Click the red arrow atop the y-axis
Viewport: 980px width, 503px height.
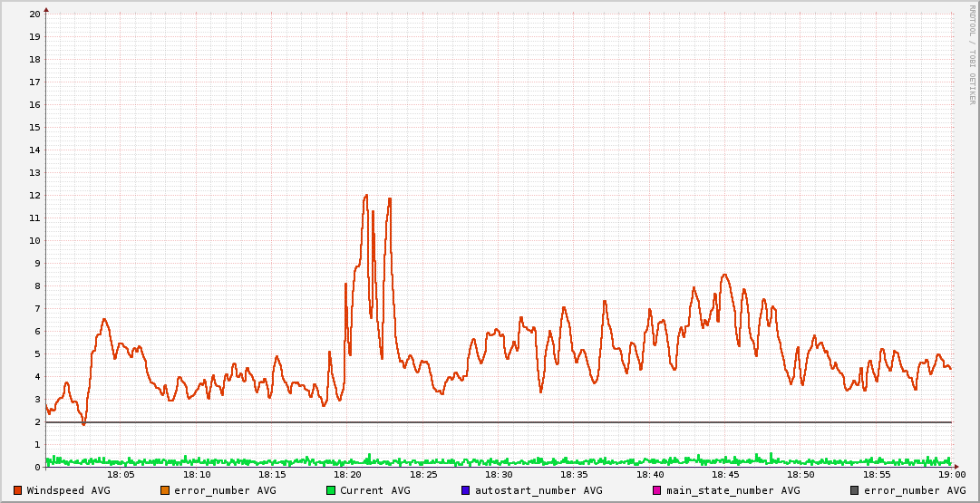pos(46,9)
